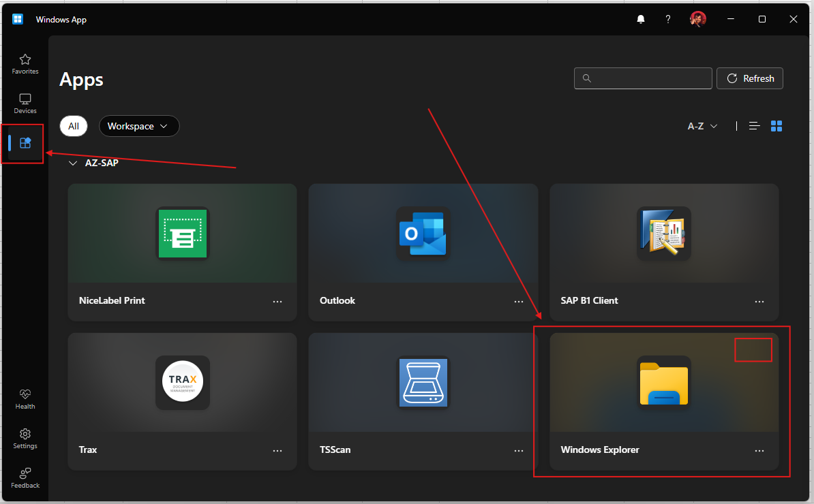Open more options for Windows Explorer
This screenshot has width=814, height=504.
pyautogui.click(x=759, y=450)
